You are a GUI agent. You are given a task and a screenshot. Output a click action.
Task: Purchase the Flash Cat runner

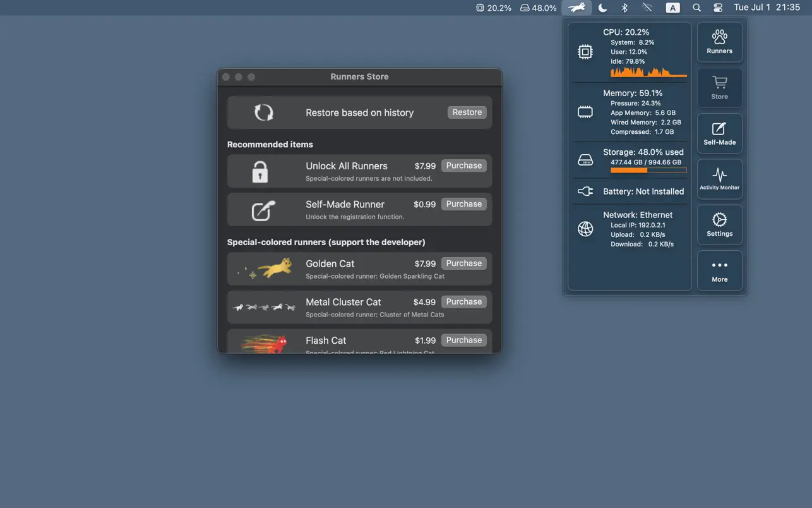pos(464,340)
